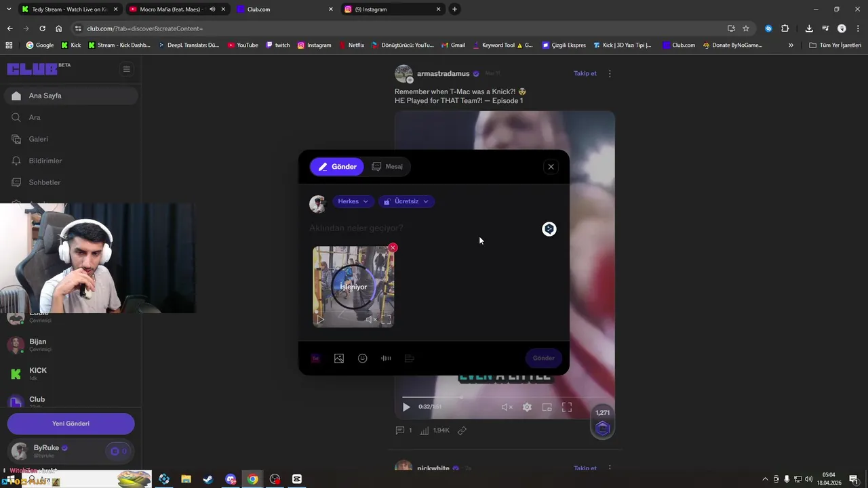868x488 pixels.
Task: Open the browser downloads icon
Action: coord(809,28)
